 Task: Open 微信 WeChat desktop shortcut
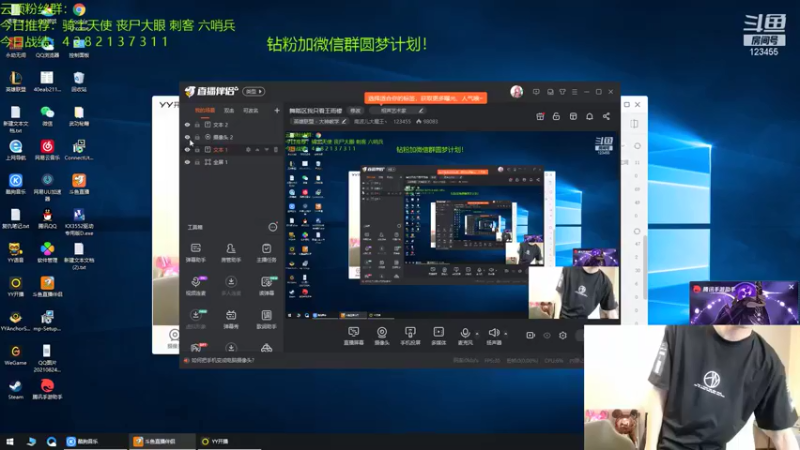click(x=47, y=116)
